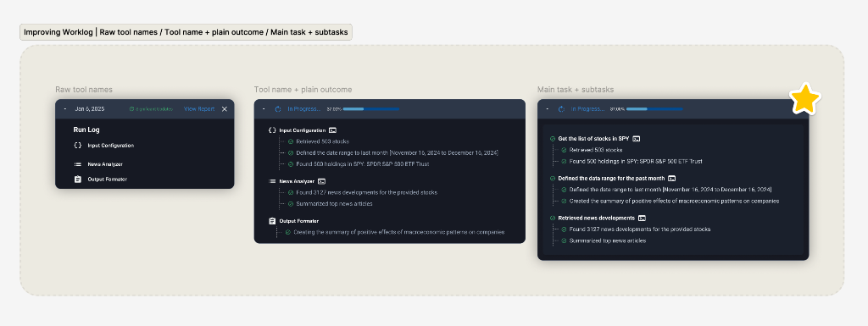868x326 pixels.
Task: Click check icon for Retrieved 503 stocks in right panel
Action: 564,150
